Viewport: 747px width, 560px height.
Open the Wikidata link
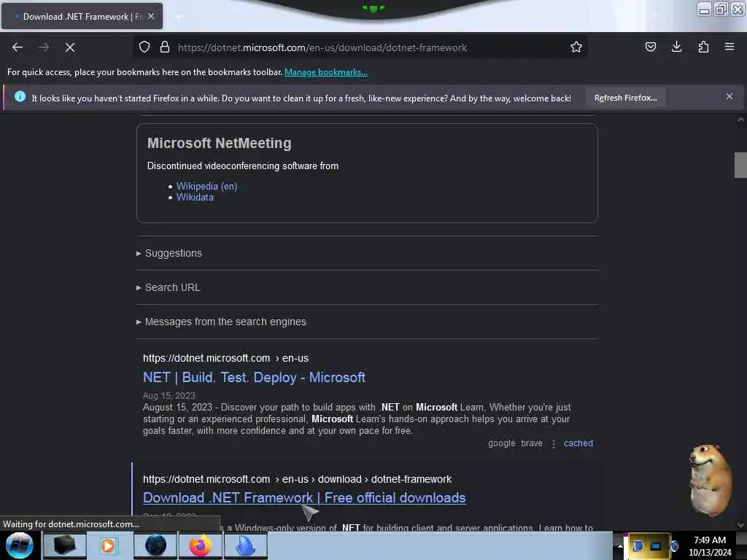coord(195,197)
